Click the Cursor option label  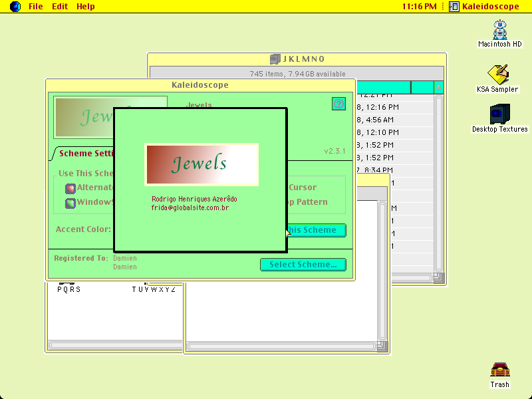tap(303, 188)
